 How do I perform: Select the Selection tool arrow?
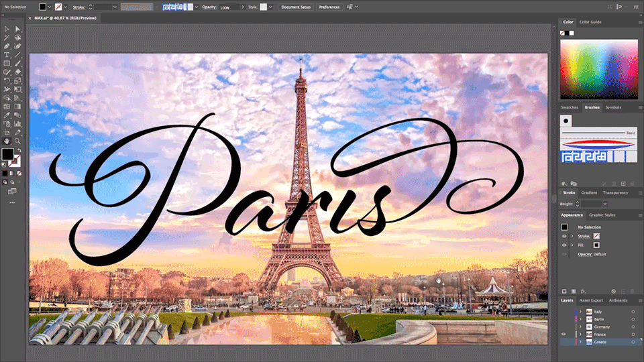coord(7,29)
